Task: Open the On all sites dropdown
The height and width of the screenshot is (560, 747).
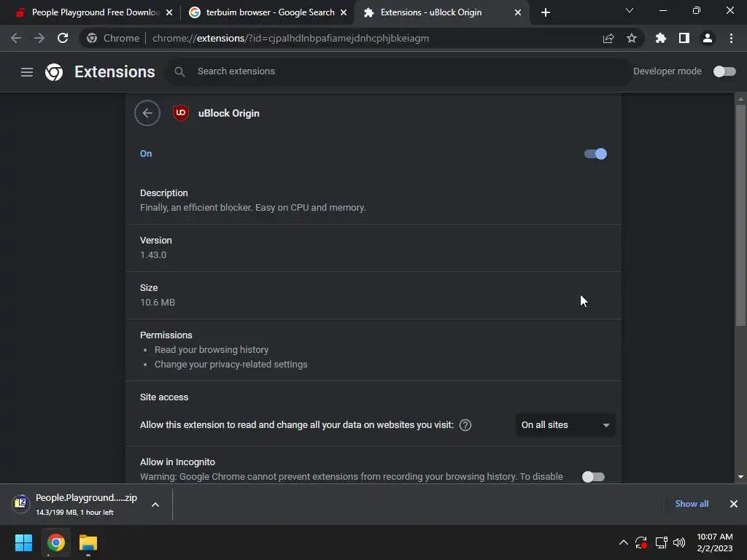Action: click(565, 425)
